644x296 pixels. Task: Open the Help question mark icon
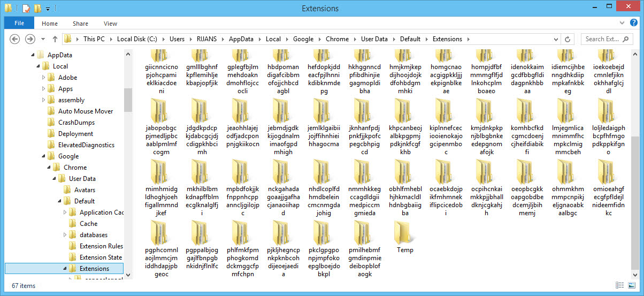pyautogui.click(x=633, y=24)
